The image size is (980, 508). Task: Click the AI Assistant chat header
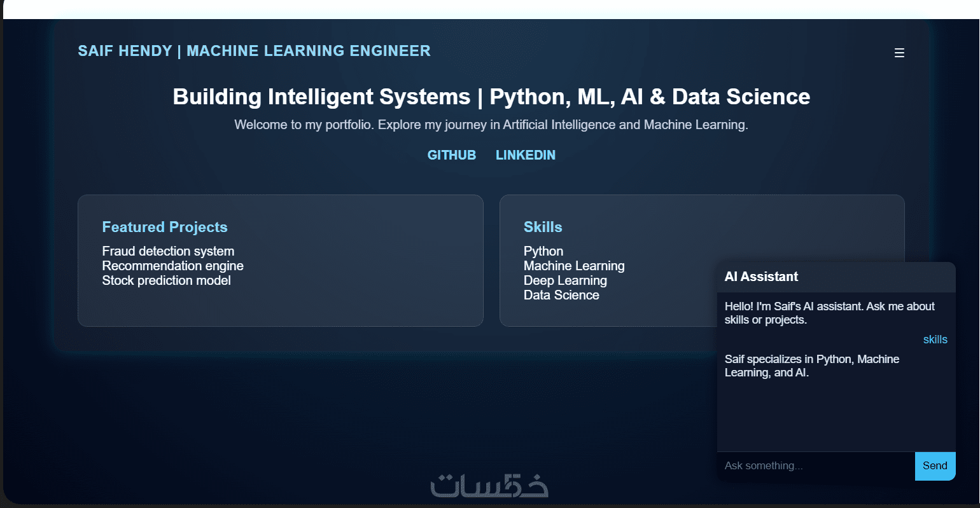(761, 277)
